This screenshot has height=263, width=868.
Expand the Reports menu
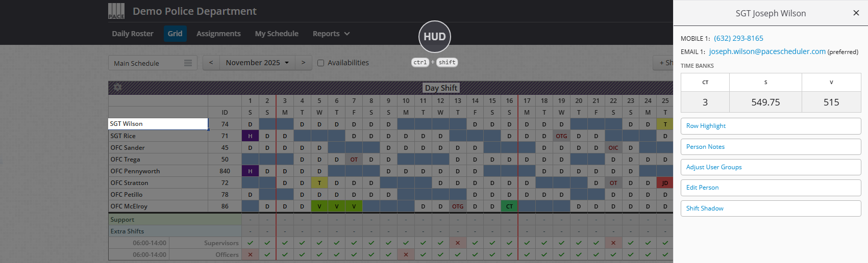point(331,34)
